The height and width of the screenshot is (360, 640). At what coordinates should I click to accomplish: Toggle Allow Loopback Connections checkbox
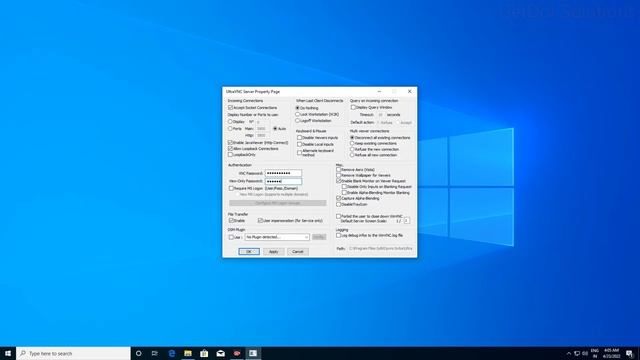[230, 149]
